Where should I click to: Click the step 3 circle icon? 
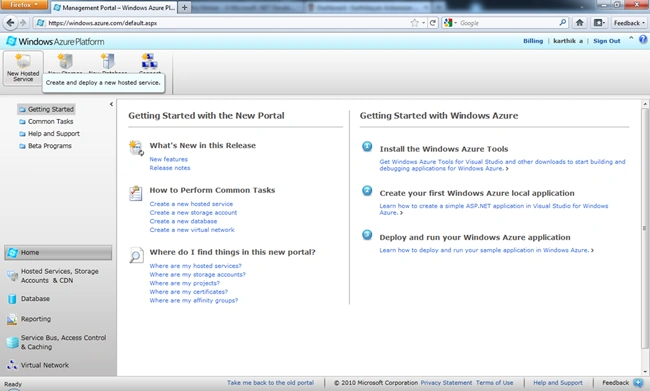pos(367,235)
